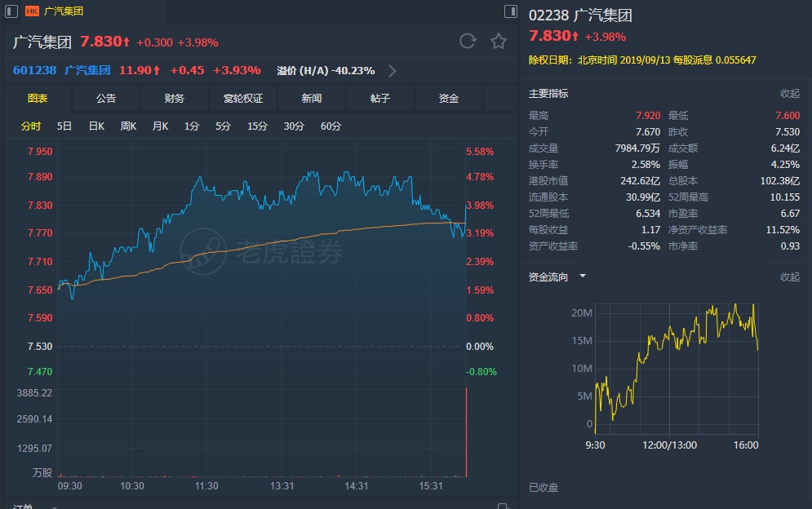Open the 公告 tab
Viewport: 812px width, 509px height.
[x=105, y=99]
